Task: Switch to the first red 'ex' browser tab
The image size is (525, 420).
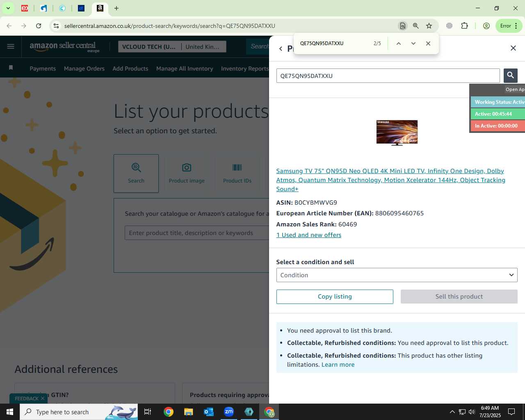Action: click(25, 8)
